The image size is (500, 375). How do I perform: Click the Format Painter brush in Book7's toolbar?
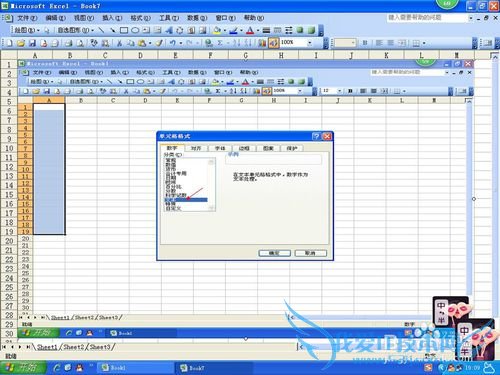click(x=159, y=43)
